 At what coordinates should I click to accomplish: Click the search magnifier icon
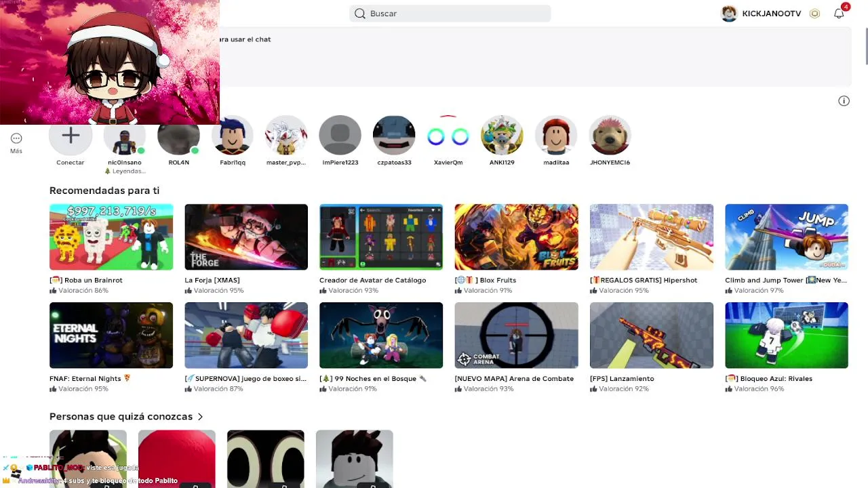click(360, 14)
